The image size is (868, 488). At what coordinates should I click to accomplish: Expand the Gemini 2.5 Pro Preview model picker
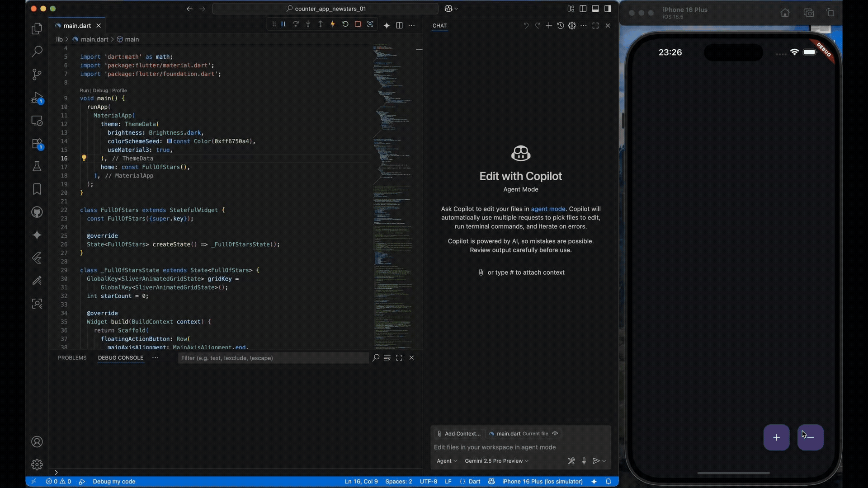coord(496,461)
